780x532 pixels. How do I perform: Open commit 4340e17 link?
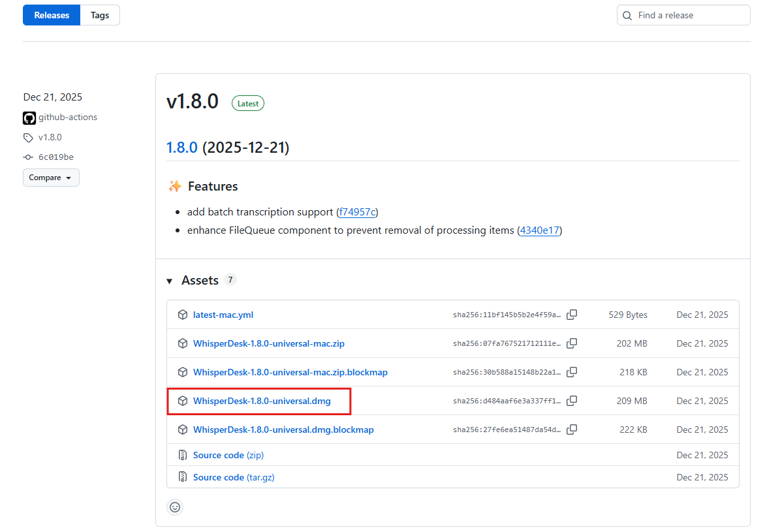click(539, 230)
